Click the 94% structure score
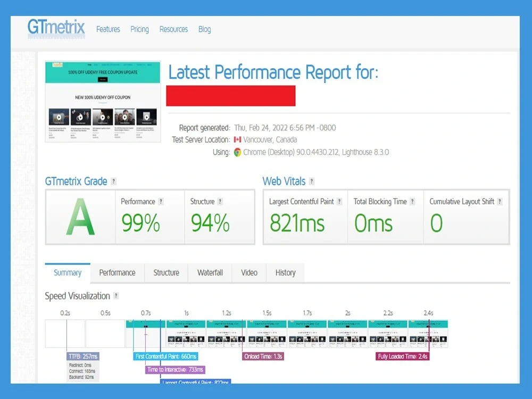The width and height of the screenshot is (532, 399). point(210,223)
